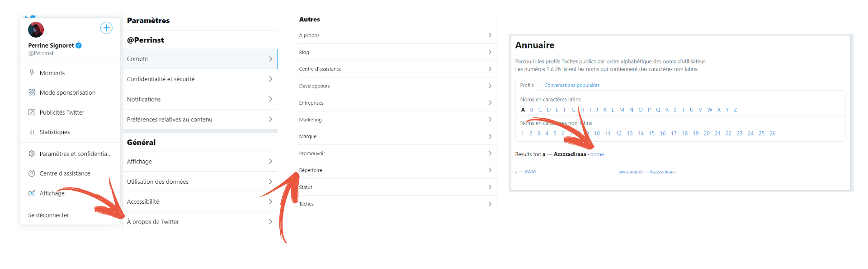The image size is (868, 269).
Task: Click the home link in results
Action: (597, 154)
